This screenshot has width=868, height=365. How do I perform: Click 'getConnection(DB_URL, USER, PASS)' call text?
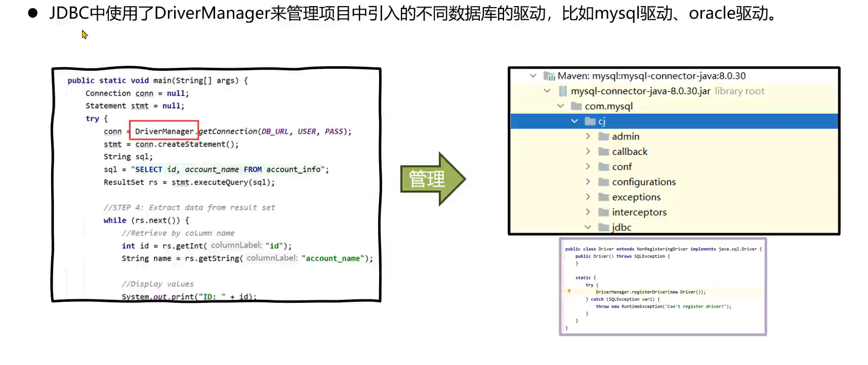tap(274, 131)
